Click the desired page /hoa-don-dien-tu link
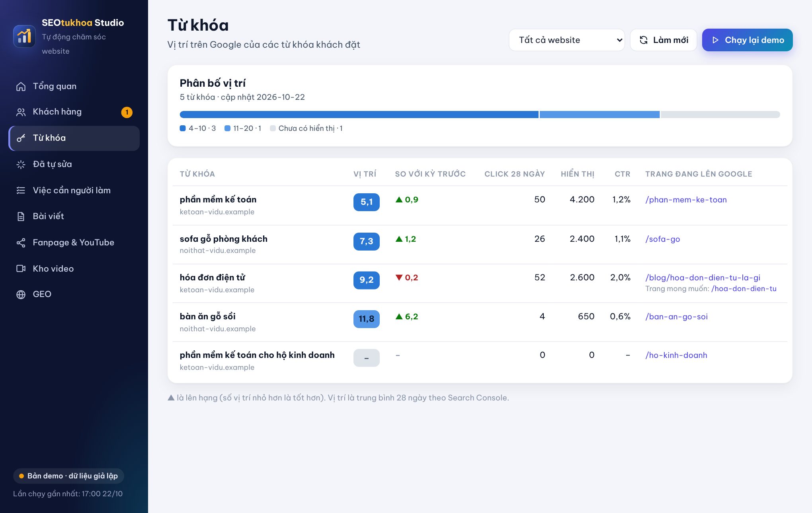812x513 pixels. point(744,289)
